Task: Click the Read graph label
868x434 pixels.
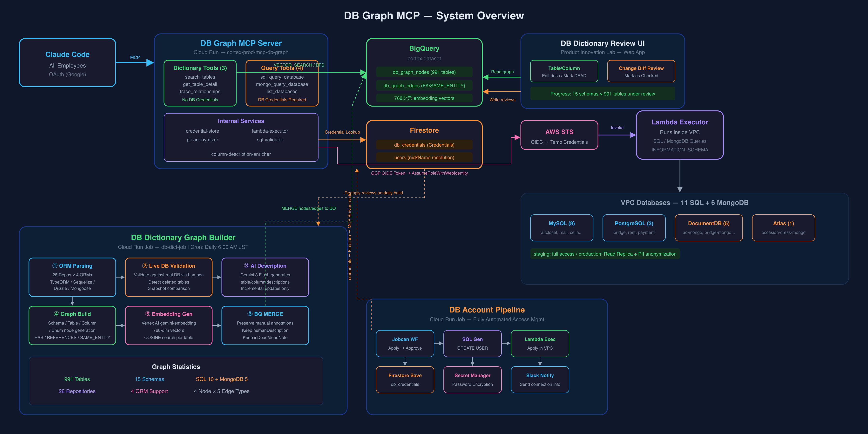Action: pyautogui.click(x=502, y=72)
